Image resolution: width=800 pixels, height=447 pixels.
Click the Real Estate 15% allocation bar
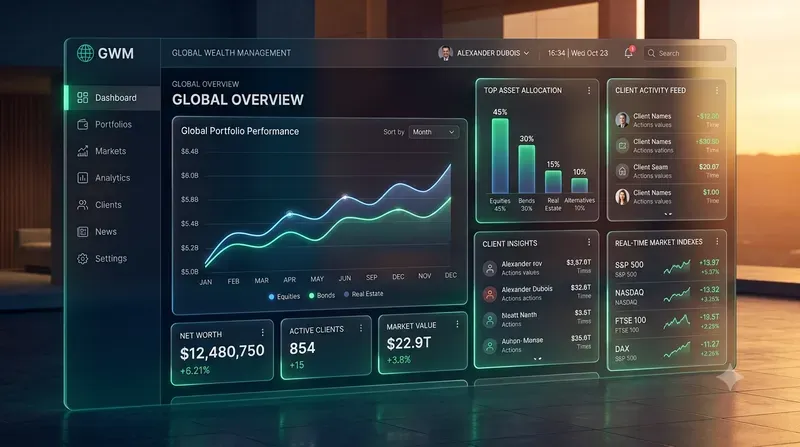[553, 182]
